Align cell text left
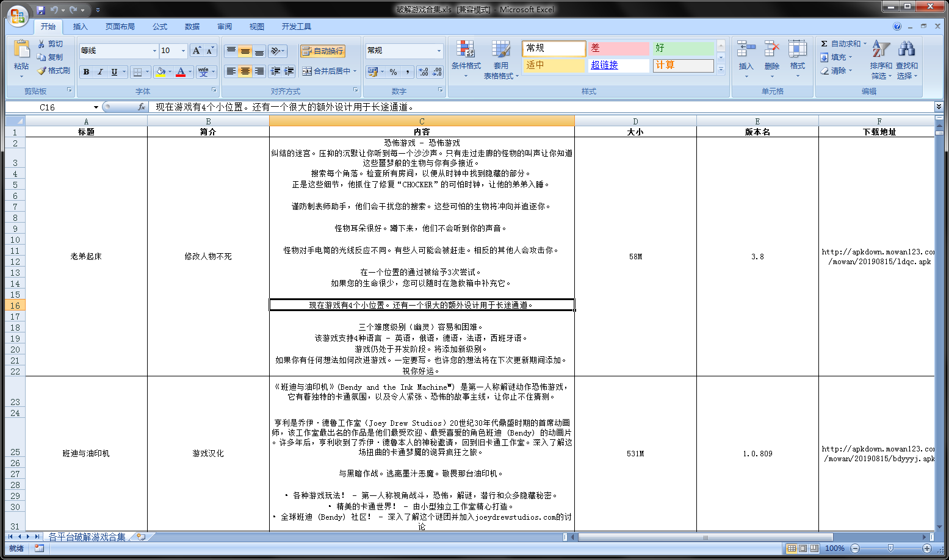 [x=231, y=71]
